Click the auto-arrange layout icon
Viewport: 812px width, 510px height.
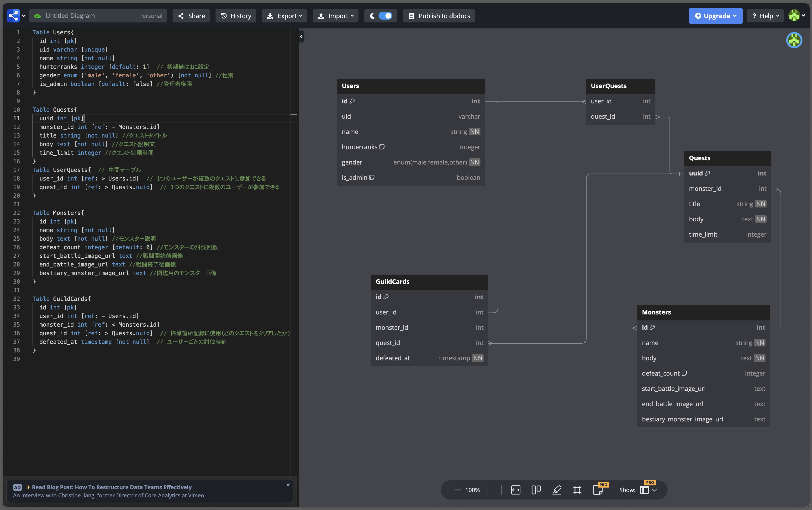pos(536,490)
